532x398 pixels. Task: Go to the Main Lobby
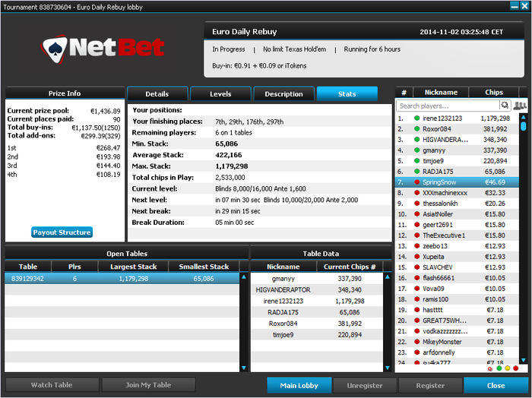pyautogui.click(x=299, y=385)
